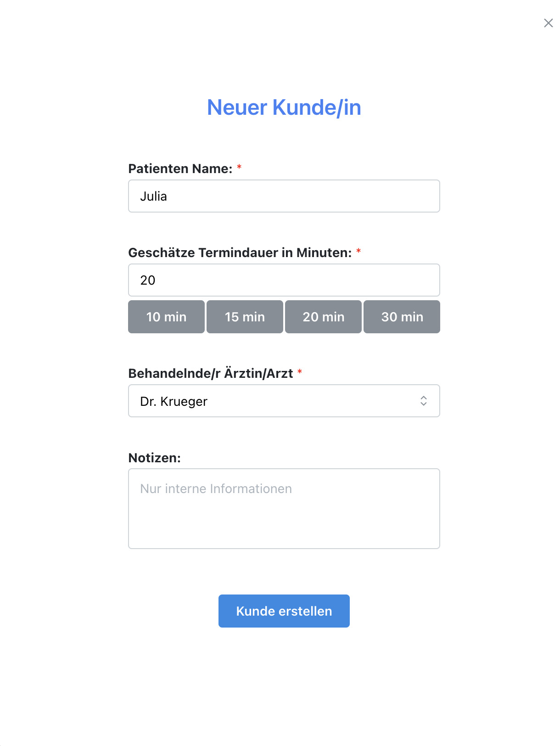Open the Dr. Krueger doctor dropdown
Viewport: 560px width, 746px height.
pos(275,401)
